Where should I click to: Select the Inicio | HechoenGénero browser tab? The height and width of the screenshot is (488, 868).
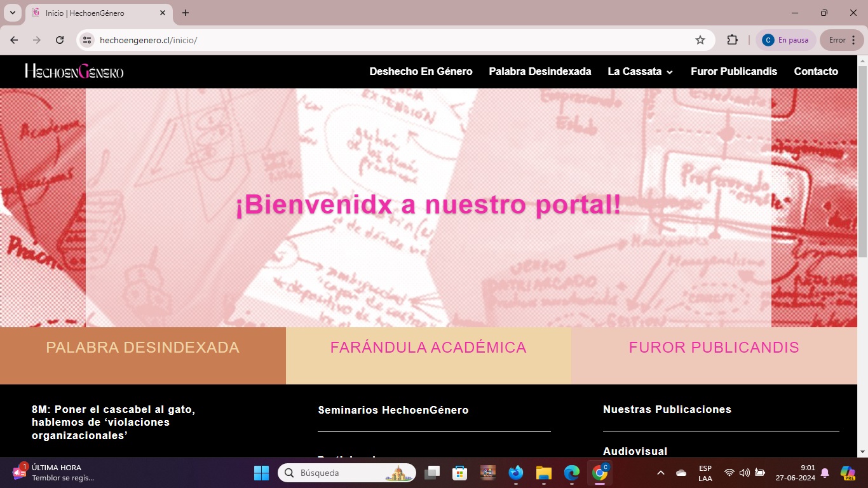click(98, 13)
